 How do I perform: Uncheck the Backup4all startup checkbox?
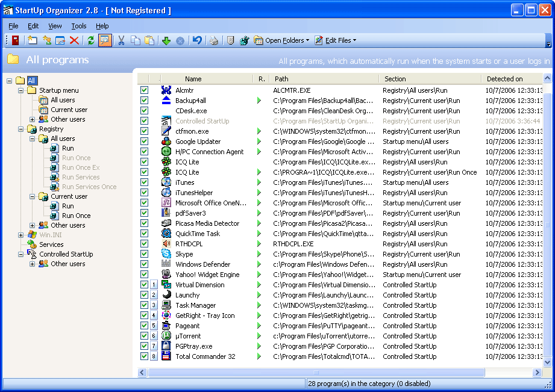point(144,100)
